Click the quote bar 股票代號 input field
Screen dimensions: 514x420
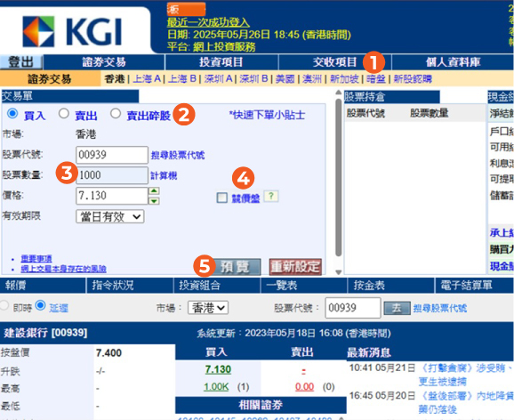[353, 308]
